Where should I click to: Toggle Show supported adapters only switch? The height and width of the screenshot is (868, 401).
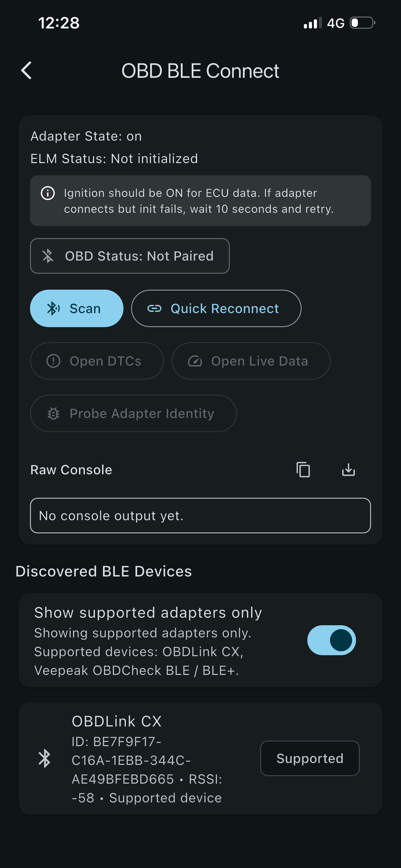[x=331, y=640]
